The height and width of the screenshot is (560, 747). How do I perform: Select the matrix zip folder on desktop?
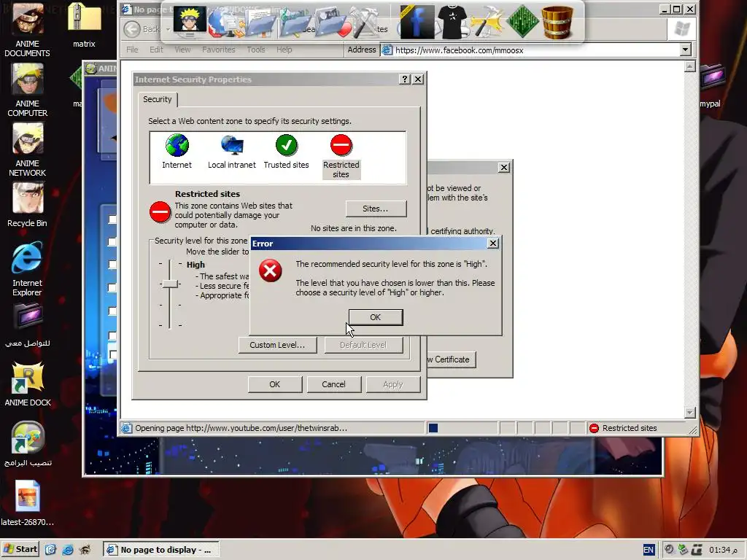point(85,26)
